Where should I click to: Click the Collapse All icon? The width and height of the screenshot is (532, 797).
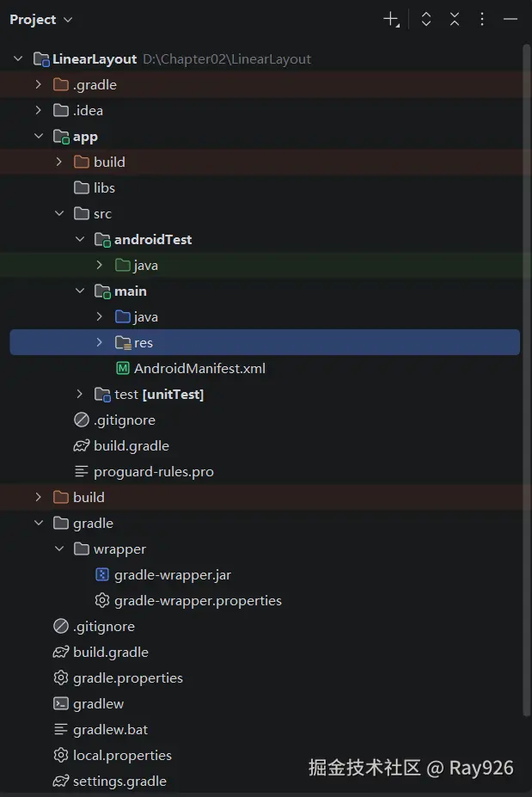[x=455, y=19]
